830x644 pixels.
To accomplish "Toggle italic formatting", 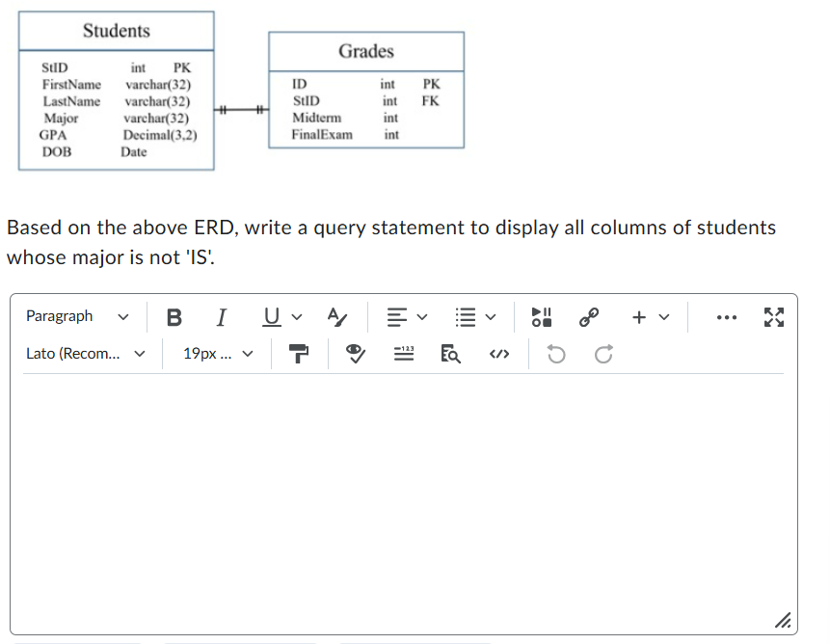I will [x=222, y=317].
